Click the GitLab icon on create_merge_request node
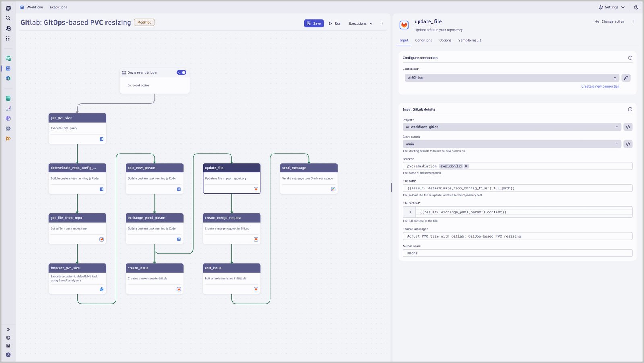Screen dimensions: 644x363 [256, 239]
